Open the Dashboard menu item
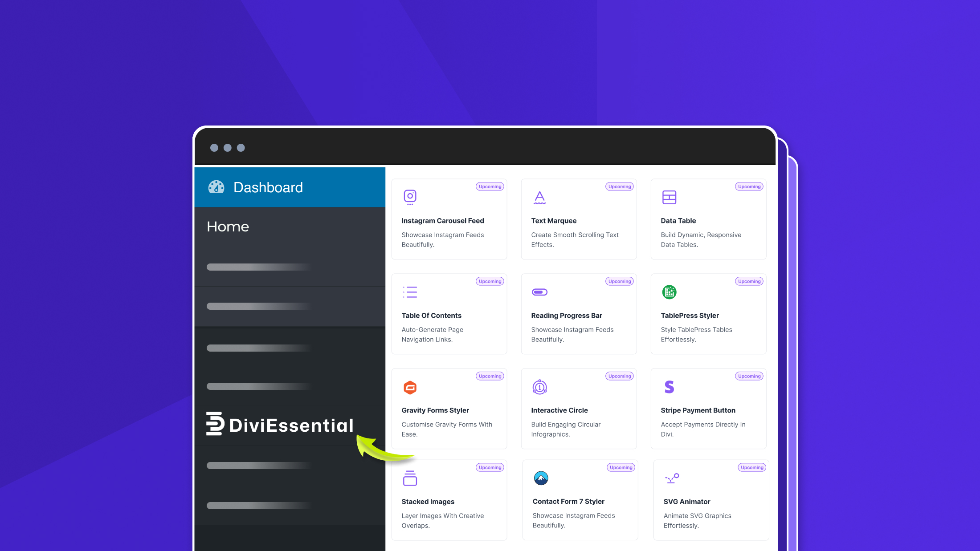 click(x=268, y=187)
